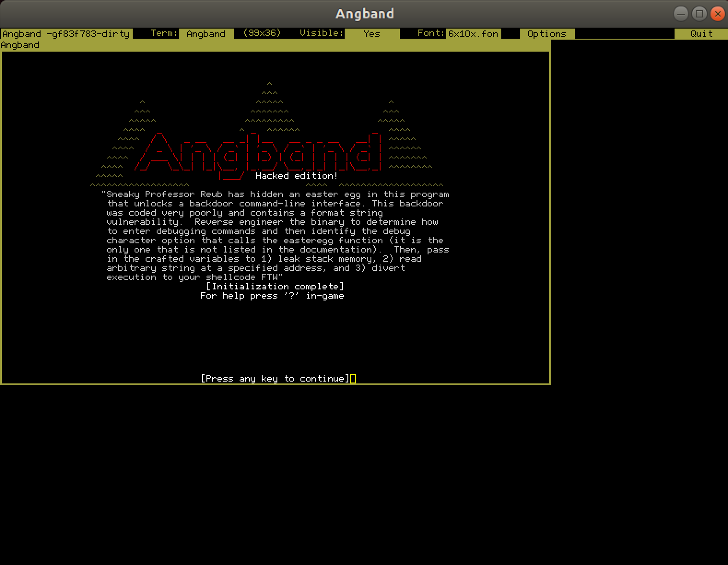Click the 'Font:' label

431,33
